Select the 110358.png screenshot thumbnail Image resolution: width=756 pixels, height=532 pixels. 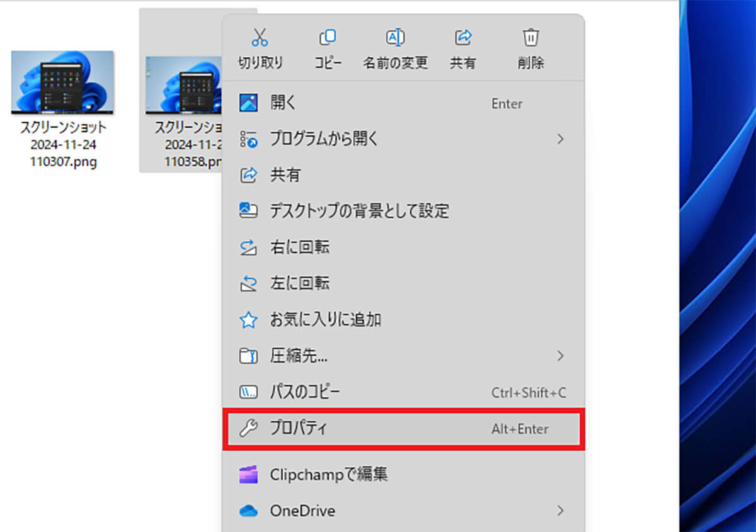pyautogui.click(x=183, y=85)
